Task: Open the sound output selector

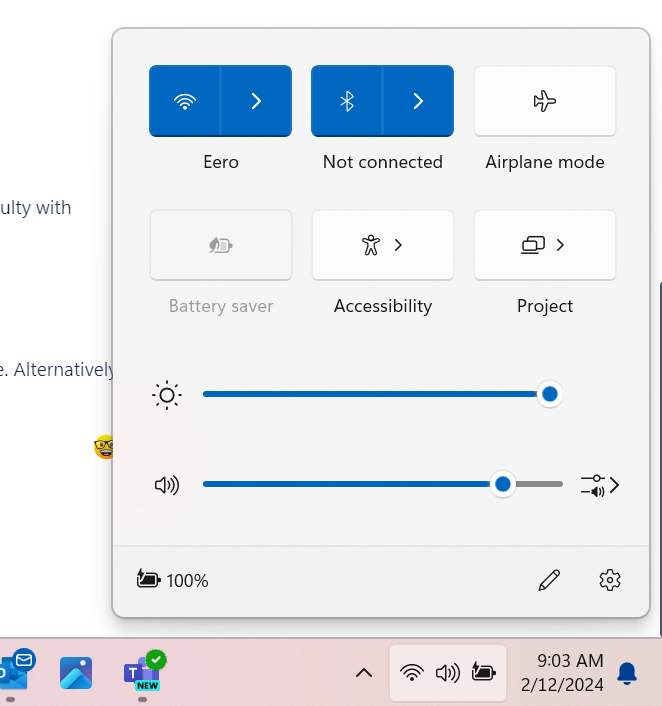Action: tap(600, 485)
